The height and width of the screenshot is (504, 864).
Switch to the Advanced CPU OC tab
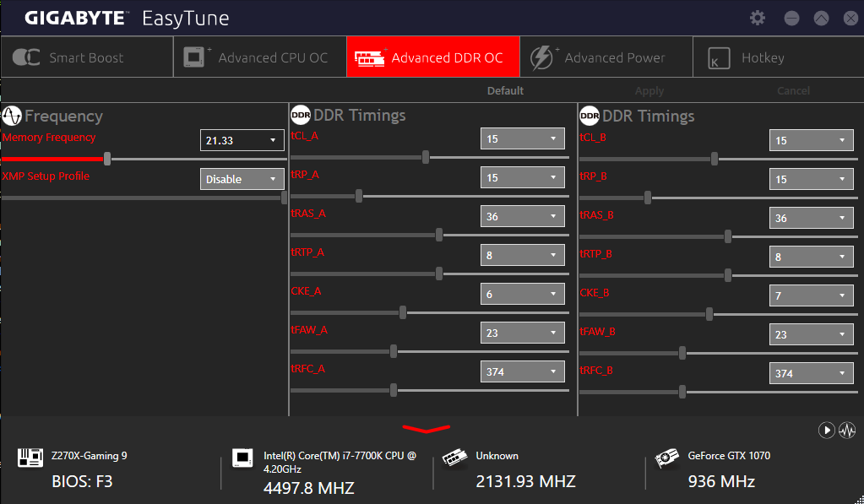click(x=260, y=57)
